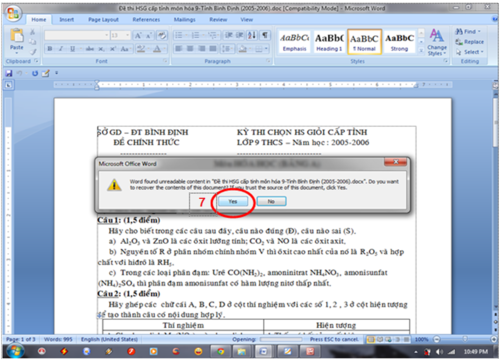The width and height of the screenshot is (500, 360).
Task: Click Yes to recover document contents
Action: (x=233, y=201)
